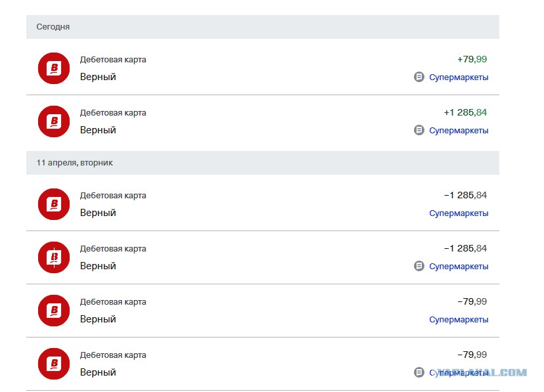544x392 pixels.
Task: Click the Верный logo of the +79,99 transaction
Action: coord(54,68)
